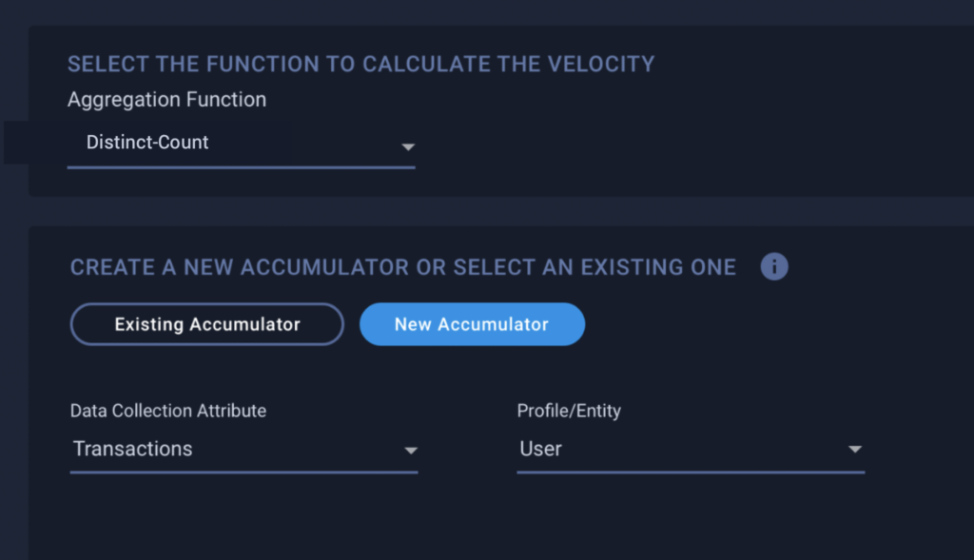Click the User selected value
Image resolution: width=974 pixels, height=560 pixels.
point(540,448)
